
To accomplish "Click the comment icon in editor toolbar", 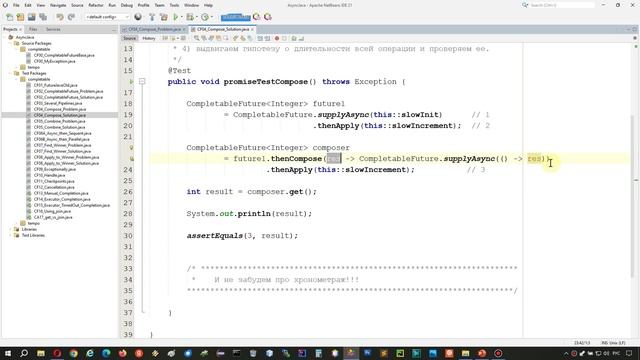I will point(294,38).
